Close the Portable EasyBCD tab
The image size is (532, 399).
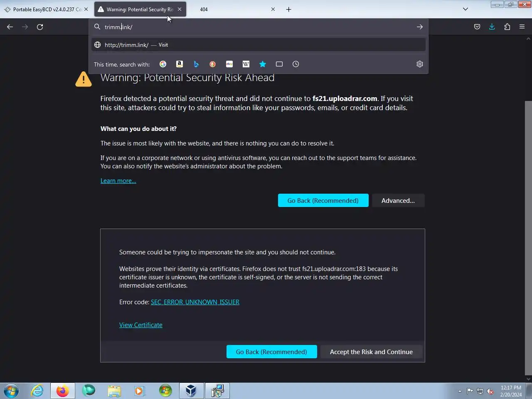(x=86, y=9)
